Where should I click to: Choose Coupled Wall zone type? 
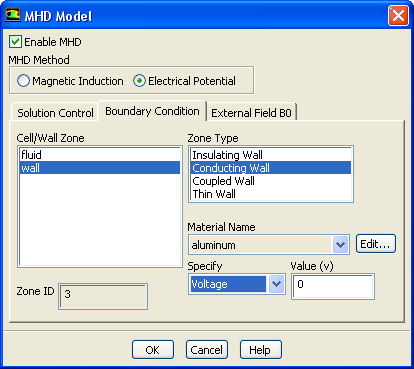271,181
